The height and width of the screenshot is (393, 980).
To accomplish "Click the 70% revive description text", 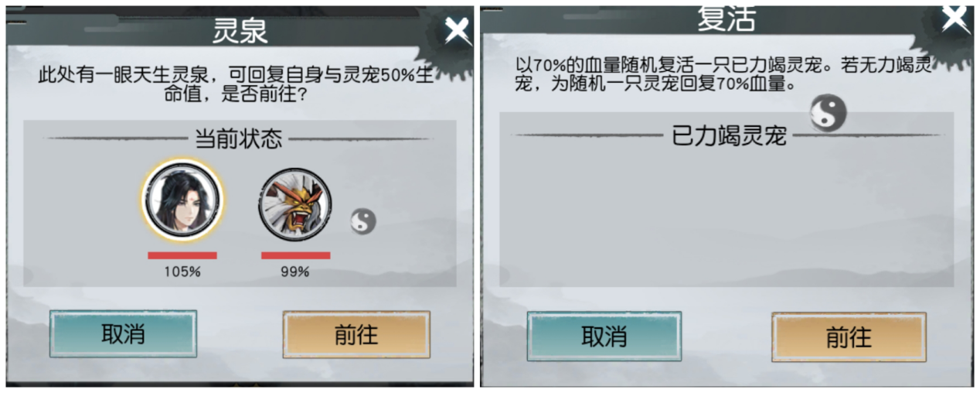I will tap(723, 74).
